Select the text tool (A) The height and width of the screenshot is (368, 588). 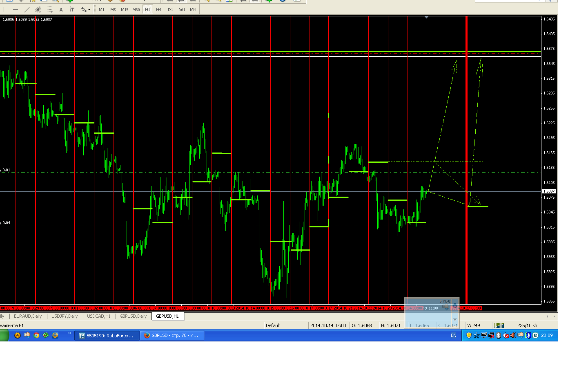coord(61,9)
